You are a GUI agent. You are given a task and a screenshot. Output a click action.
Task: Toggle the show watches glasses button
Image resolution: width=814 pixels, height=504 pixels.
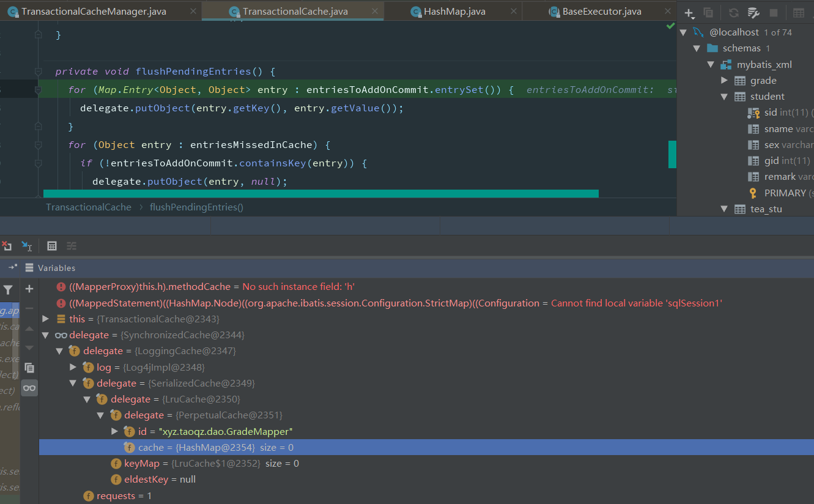click(29, 388)
